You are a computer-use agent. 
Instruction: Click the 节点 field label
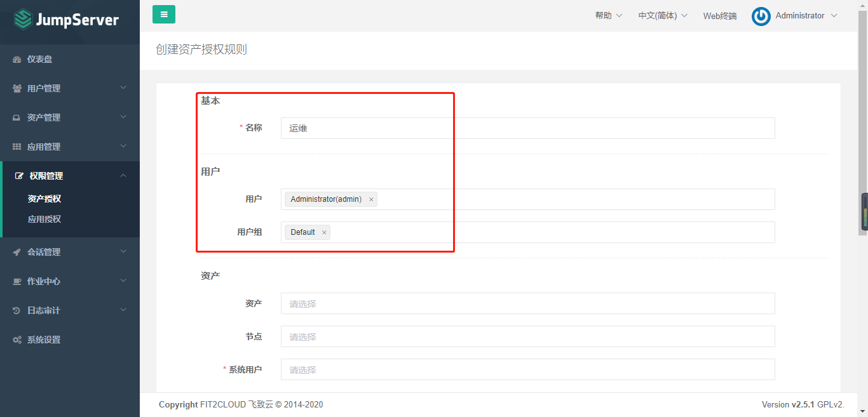(x=254, y=336)
